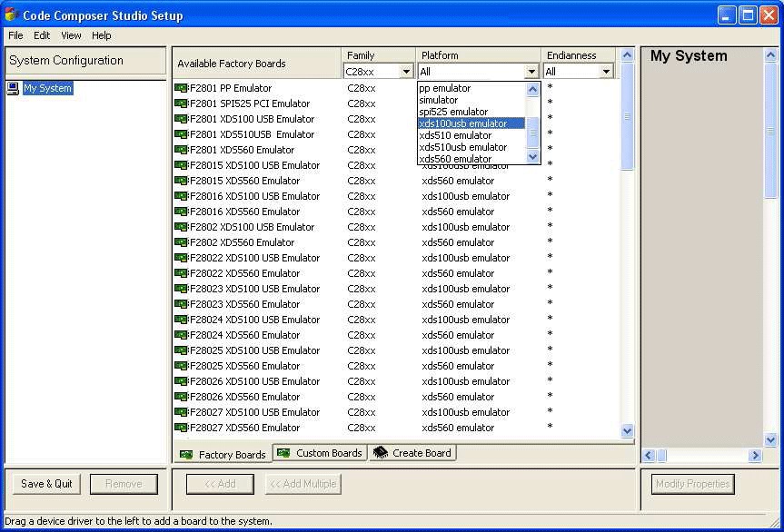Click up arrow of factory boards list scrollbar
Screen dimensions: 784x532
pyautogui.click(x=627, y=55)
